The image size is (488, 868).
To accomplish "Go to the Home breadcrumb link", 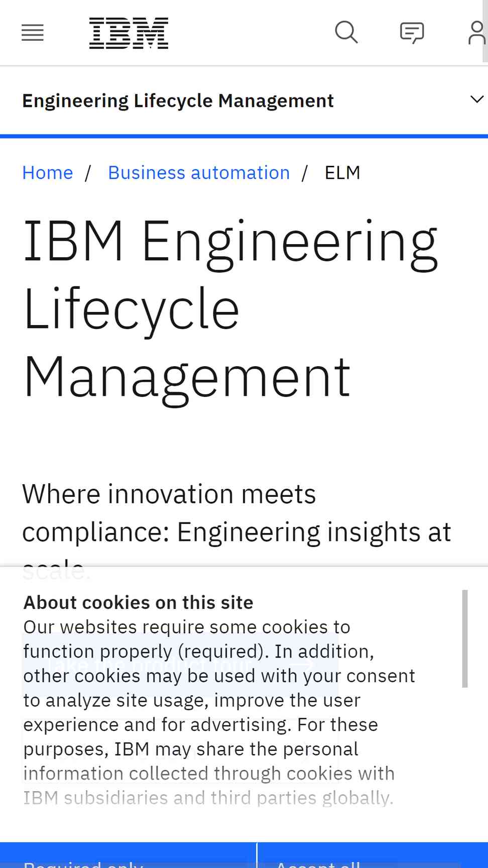I will tap(48, 173).
